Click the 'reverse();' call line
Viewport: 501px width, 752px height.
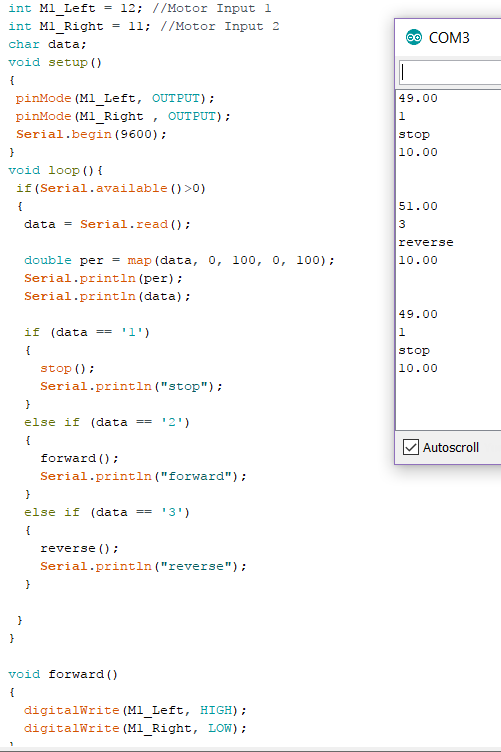80,548
